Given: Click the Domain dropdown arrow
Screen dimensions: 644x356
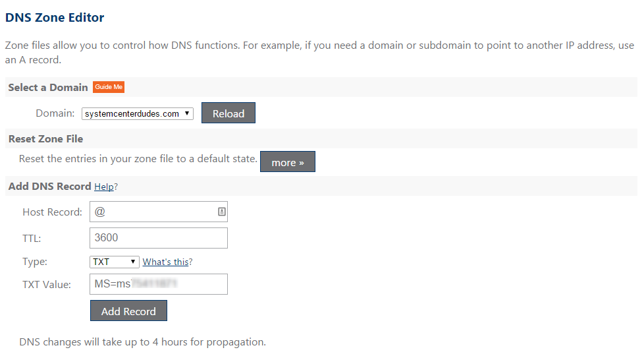Looking at the screenshot, I should pos(187,113).
